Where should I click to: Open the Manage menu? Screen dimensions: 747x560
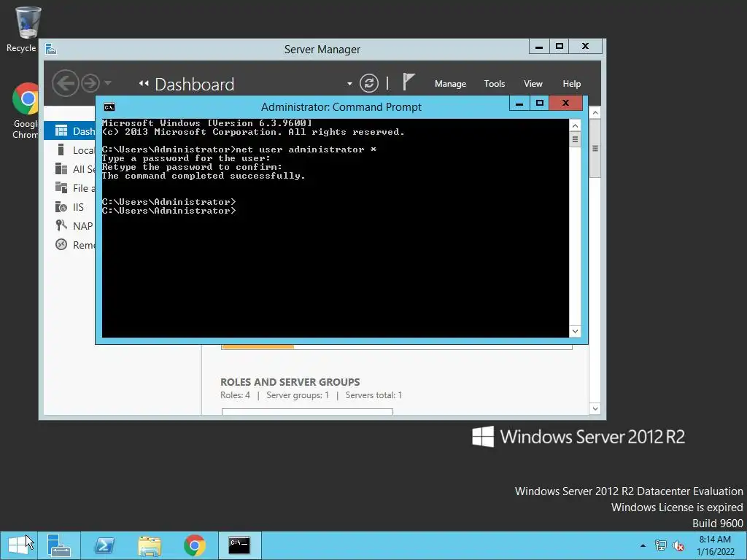click(x=450, y=84)
